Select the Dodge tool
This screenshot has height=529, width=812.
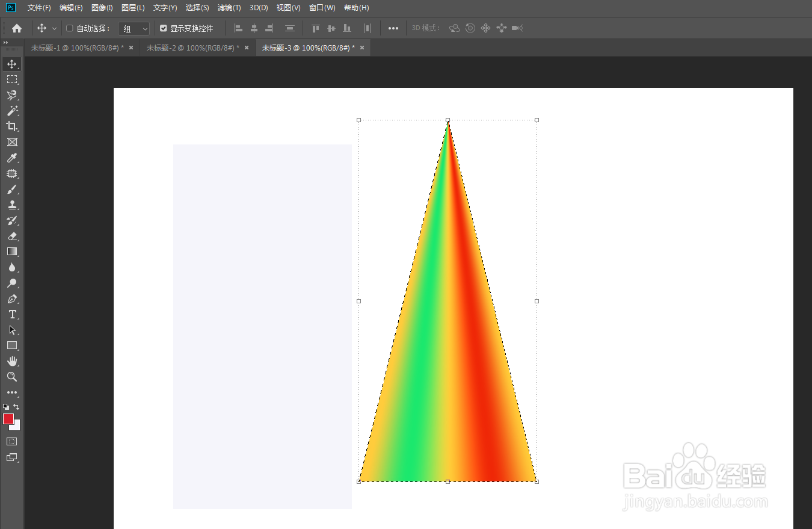12,283
